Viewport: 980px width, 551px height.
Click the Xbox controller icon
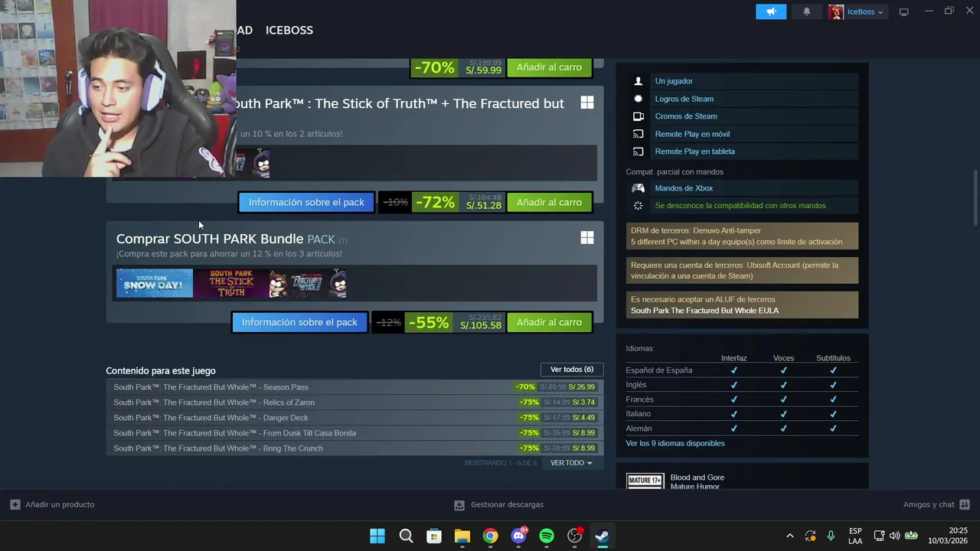639,188
